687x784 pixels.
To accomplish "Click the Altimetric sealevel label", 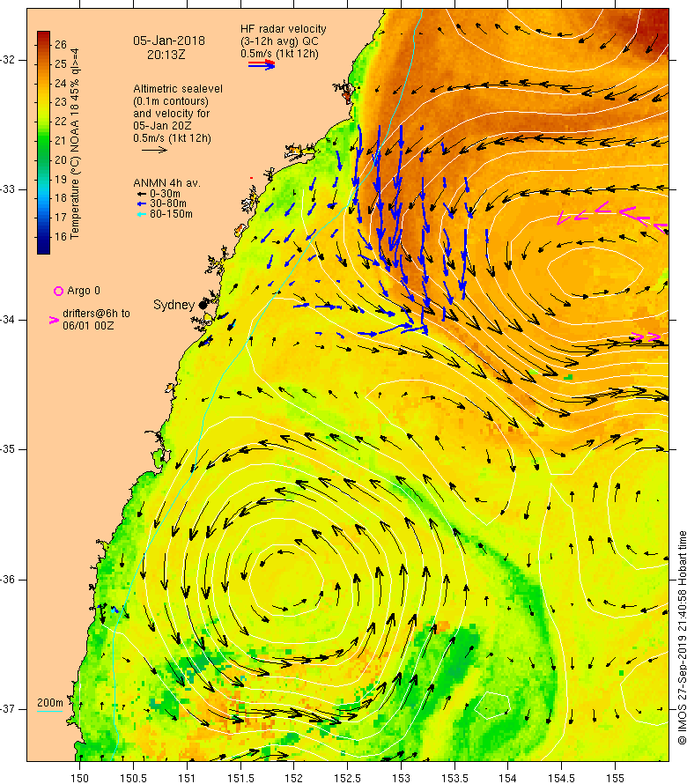I will [x=178, y=88].
